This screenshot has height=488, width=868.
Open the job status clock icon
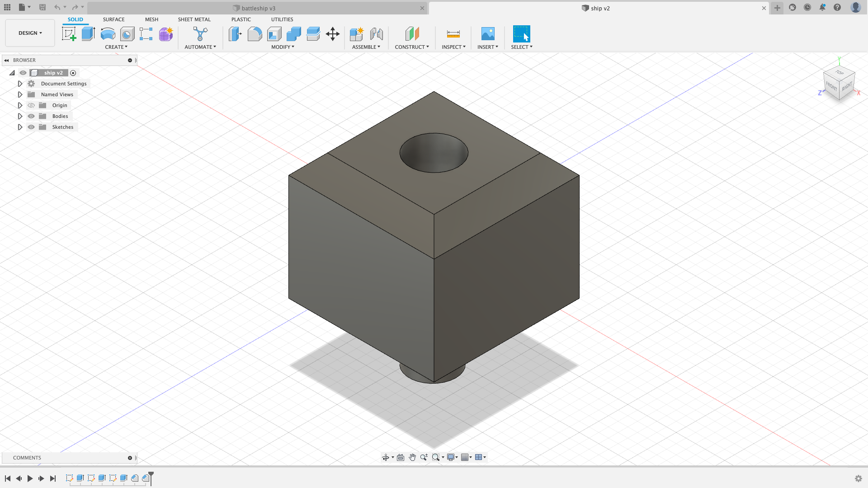tap(807, 7)
